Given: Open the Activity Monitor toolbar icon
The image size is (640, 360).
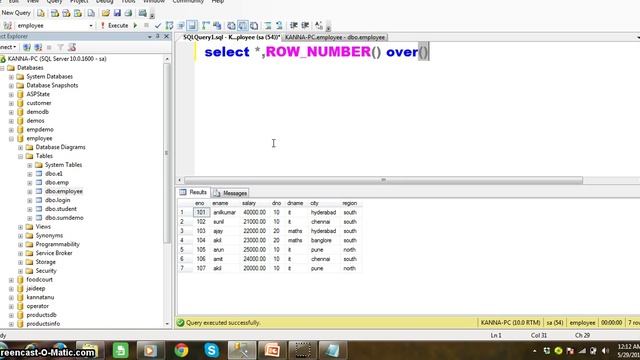Looking at the screenshot, I should pos(142,13).
